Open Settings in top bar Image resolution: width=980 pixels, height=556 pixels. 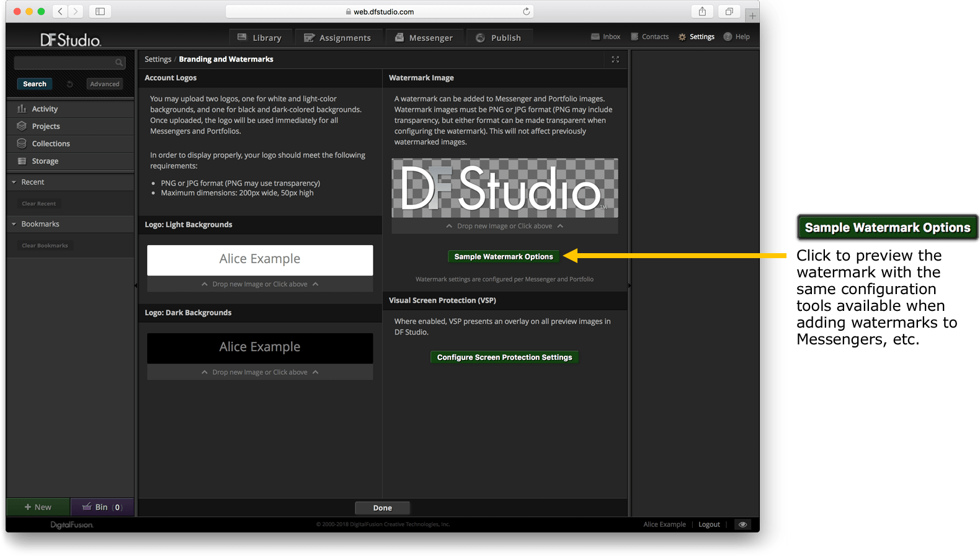[697, 37]
